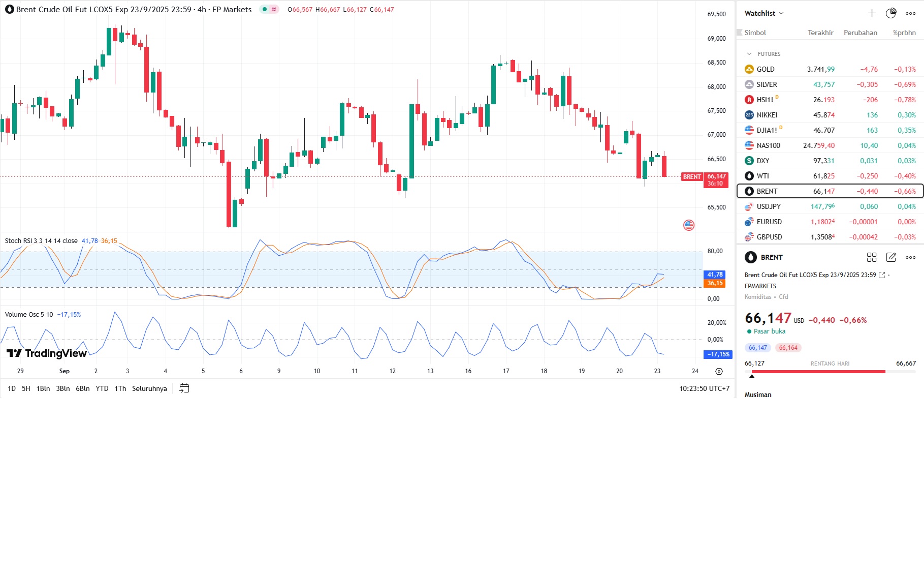Viewport: 924px width, 576px height.
Task: Open chart scale settings gear icon
Action: (719, 371)
